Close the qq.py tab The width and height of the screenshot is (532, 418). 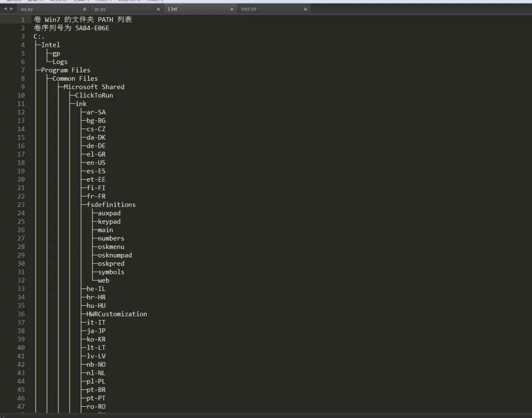point(84,8)
